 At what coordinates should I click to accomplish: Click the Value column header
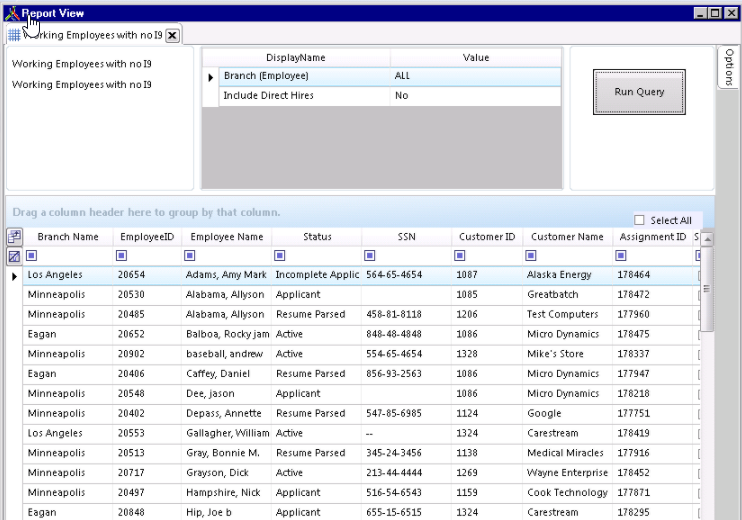476,58
